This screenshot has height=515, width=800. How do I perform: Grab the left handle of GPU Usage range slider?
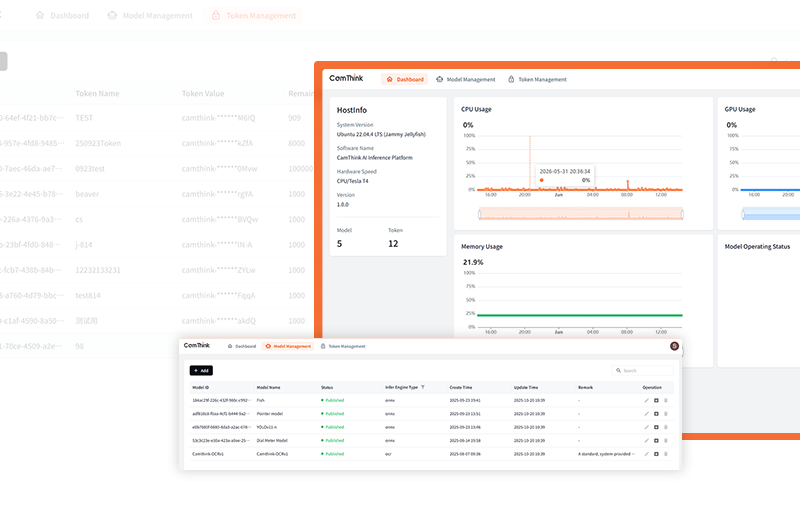pyautogui.click(x=743, y=214)
